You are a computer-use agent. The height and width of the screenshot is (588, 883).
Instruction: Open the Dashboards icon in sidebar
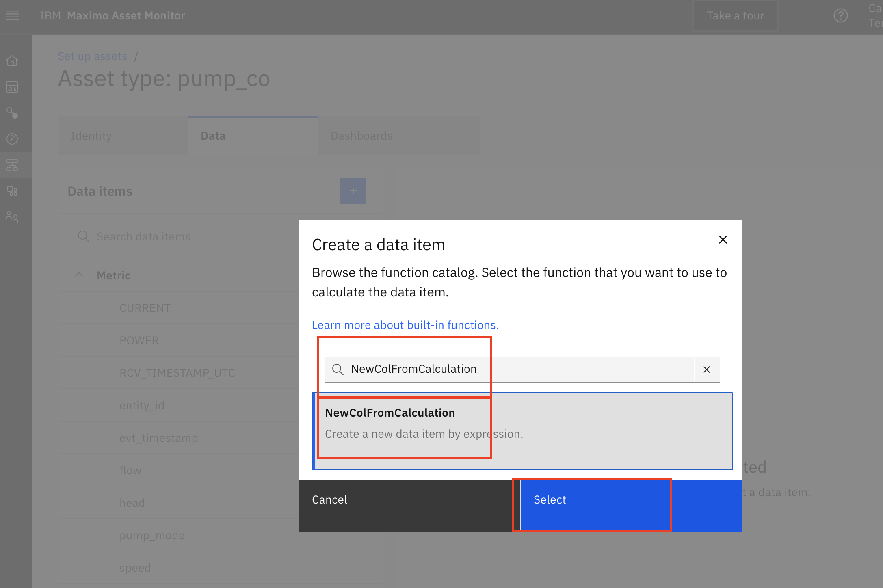(12, 86)
